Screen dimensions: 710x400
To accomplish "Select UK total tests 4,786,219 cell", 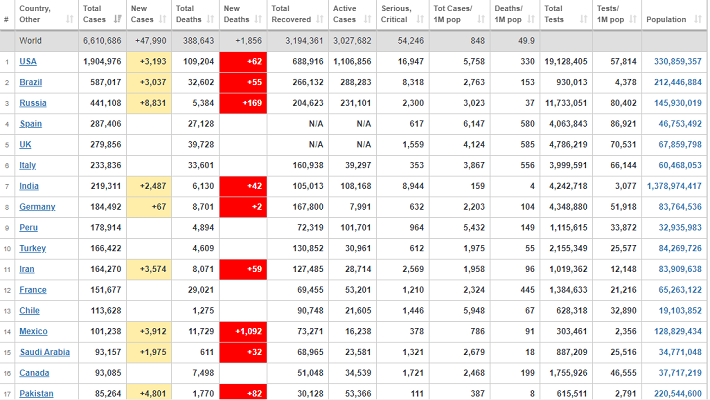I will coord(566,145).
